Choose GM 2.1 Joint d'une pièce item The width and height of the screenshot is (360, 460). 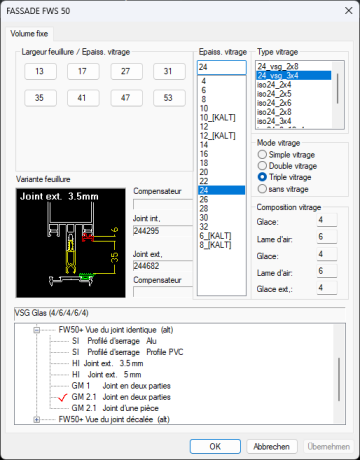tap(115, 408)
